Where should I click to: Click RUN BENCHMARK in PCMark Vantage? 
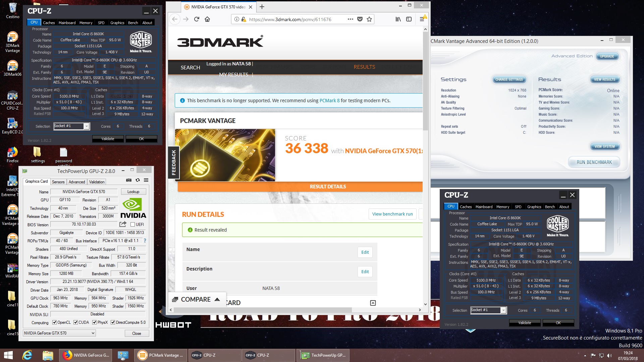tap(594, 162)
